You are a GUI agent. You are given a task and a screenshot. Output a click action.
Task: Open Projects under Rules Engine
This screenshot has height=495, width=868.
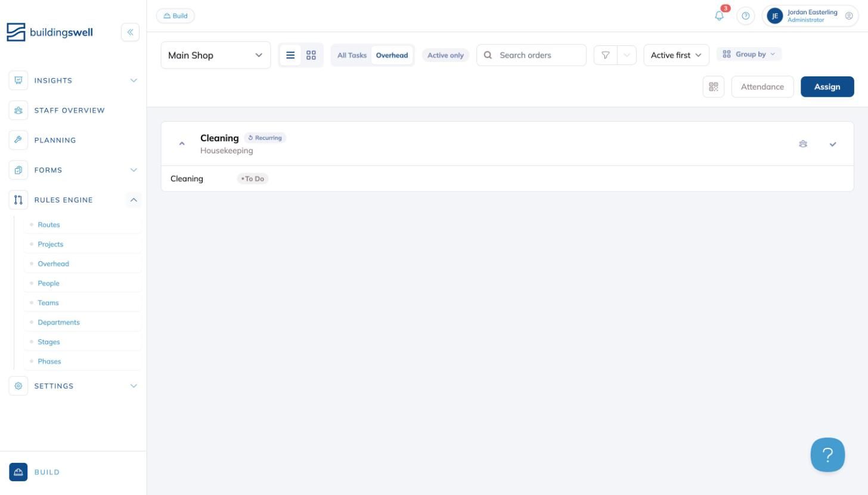tap(50, 245)
